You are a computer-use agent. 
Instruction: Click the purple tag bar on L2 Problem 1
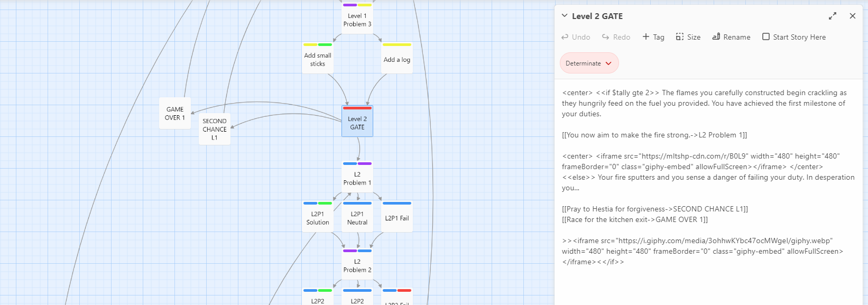[365, 163]
